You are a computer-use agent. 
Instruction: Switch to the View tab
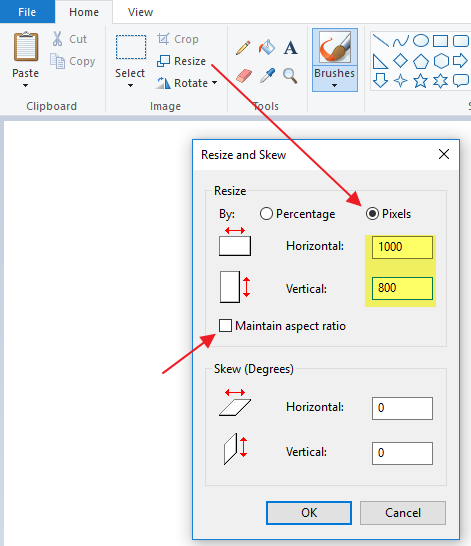click(x=140, y=12)
